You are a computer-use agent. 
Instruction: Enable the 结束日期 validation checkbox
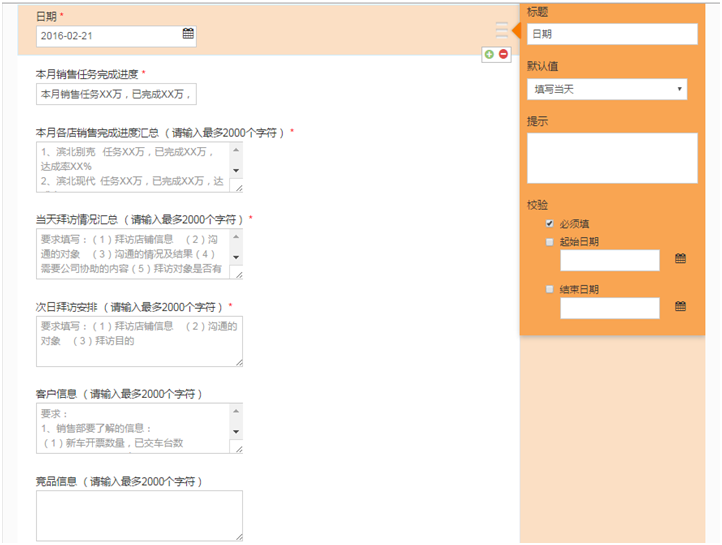pyautogui.click(x=549, y=289)
